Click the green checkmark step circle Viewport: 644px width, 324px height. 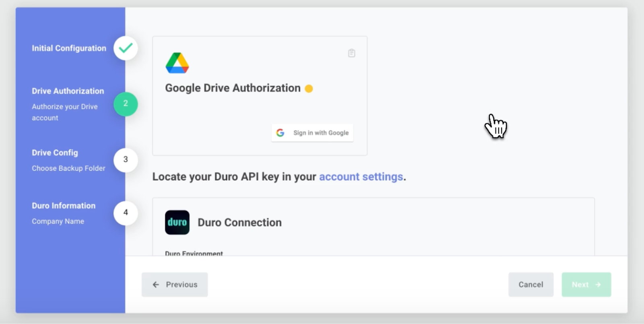click(126, 48)
